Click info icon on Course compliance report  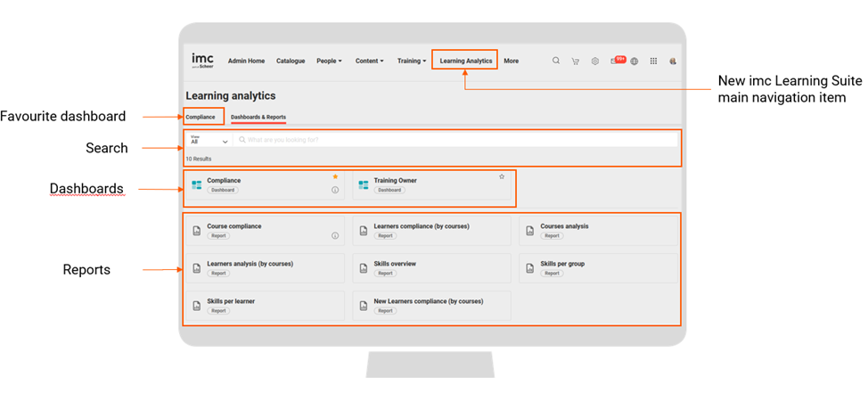335,236
